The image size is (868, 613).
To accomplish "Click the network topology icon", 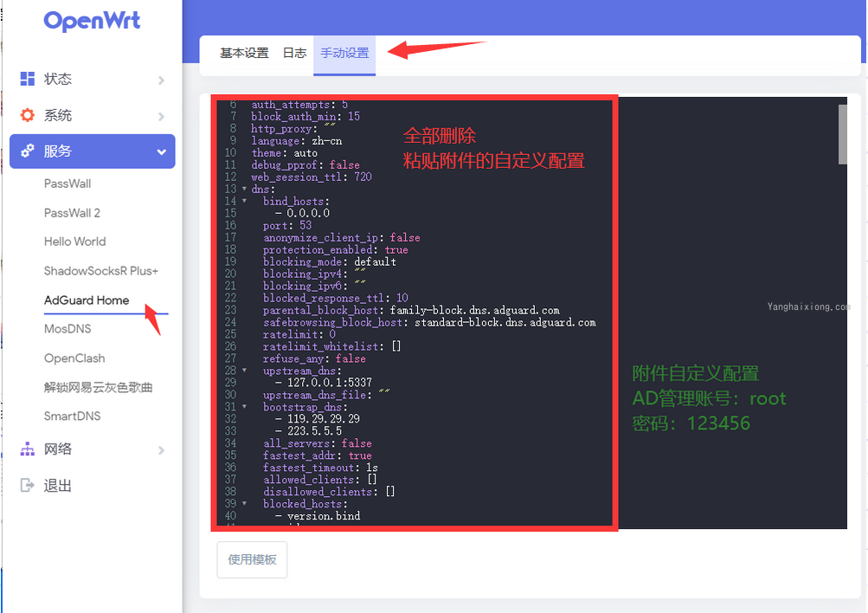I will pyautogui.click(x=28, y=449).
